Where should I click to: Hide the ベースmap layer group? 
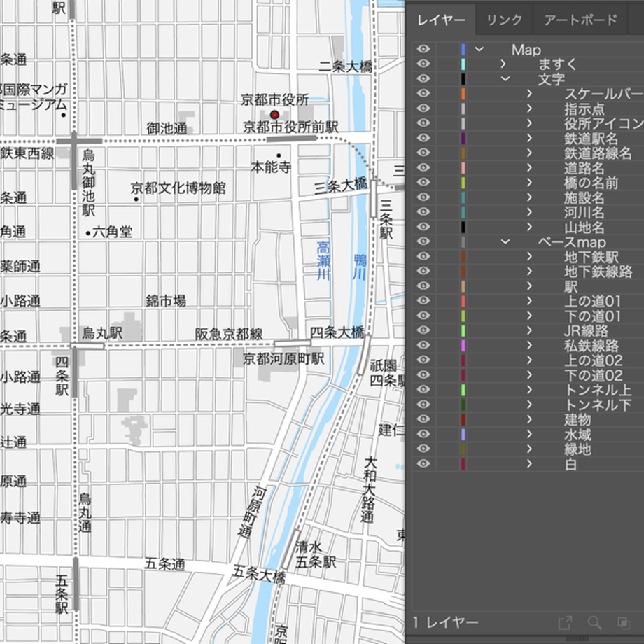pyautogui.click(x=423, y=241)
